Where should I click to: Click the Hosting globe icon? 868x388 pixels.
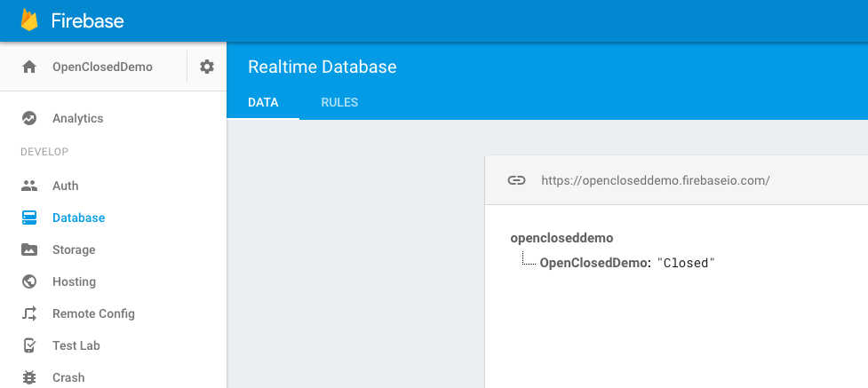(x=28, y=281)
